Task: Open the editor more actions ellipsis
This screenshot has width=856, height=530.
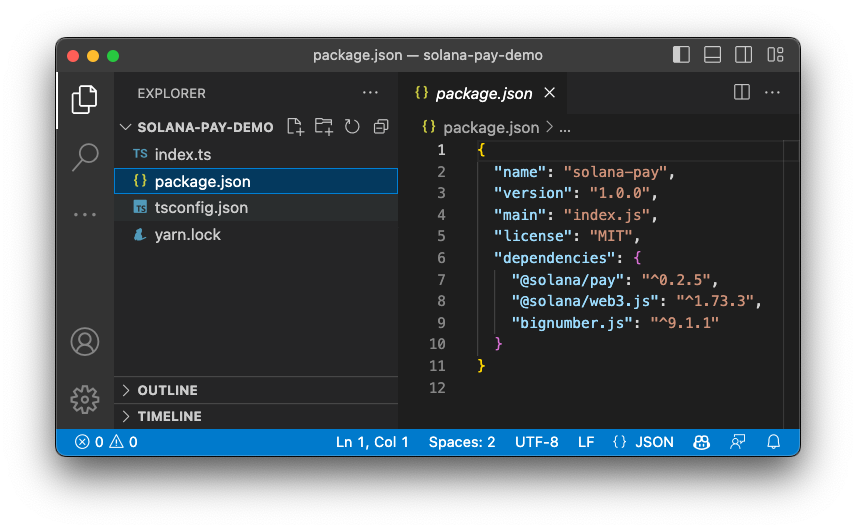Action: tap(772, 93)
